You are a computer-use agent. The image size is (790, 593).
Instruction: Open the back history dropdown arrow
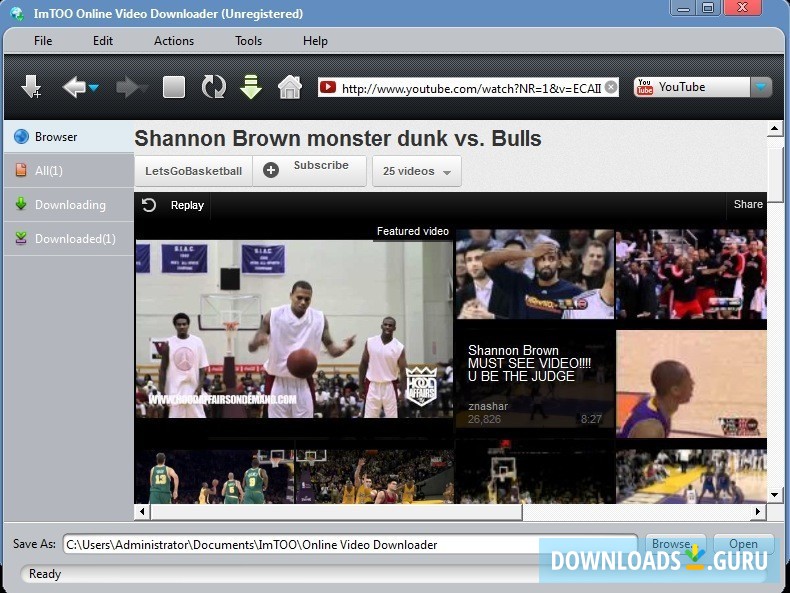pos(94,88)
